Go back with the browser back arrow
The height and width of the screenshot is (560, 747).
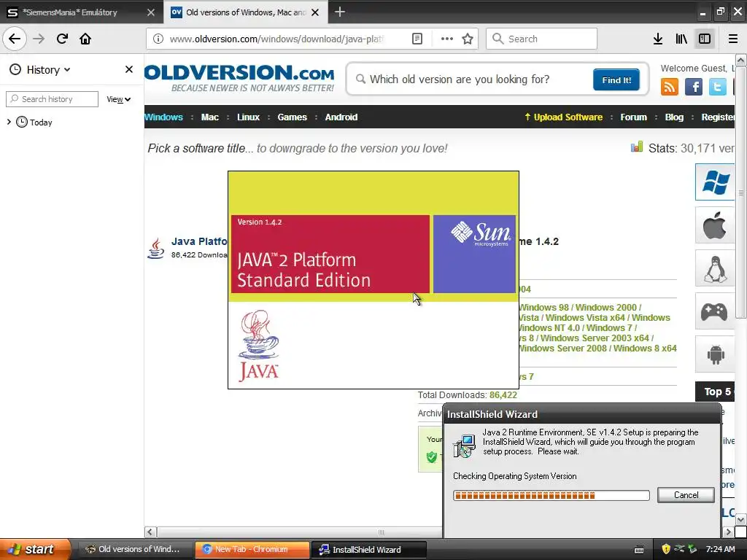pyautogui.click(x=15, y=39)
